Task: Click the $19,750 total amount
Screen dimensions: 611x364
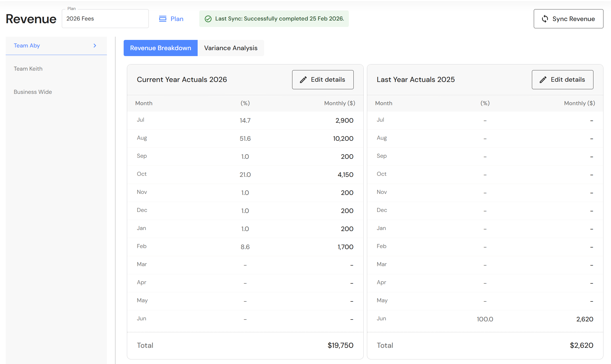Action: (x=340, y=345)
